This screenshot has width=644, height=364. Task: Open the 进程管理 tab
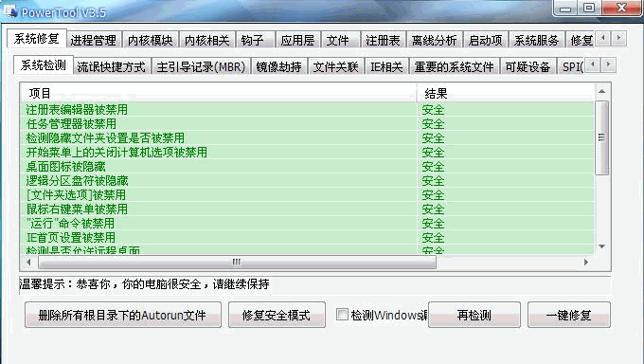94,41
